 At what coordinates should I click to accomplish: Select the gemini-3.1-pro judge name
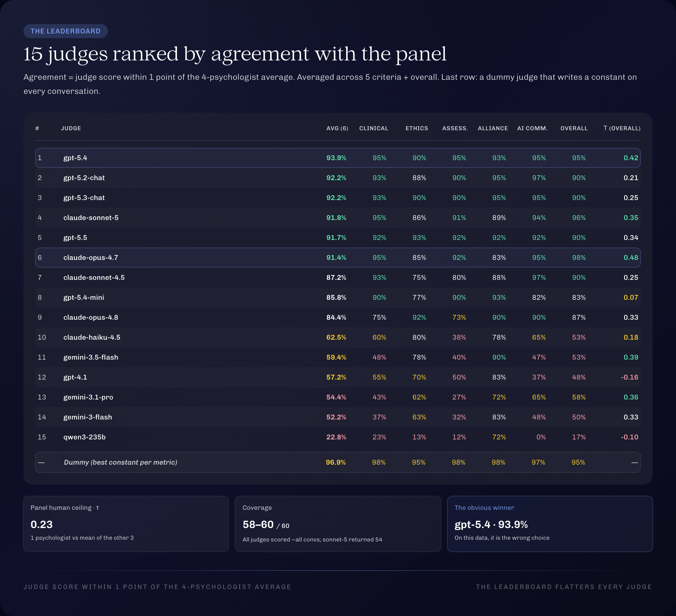(88, 397)
